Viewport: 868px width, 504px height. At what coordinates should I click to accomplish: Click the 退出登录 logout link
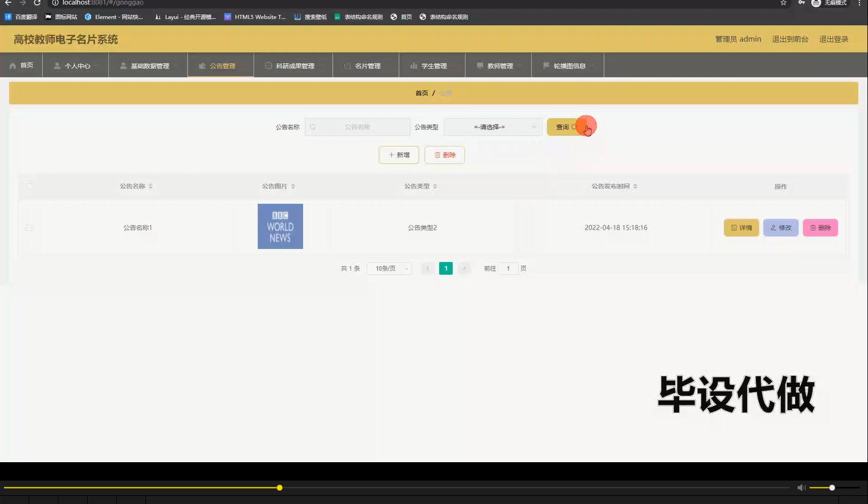point(833,38)
